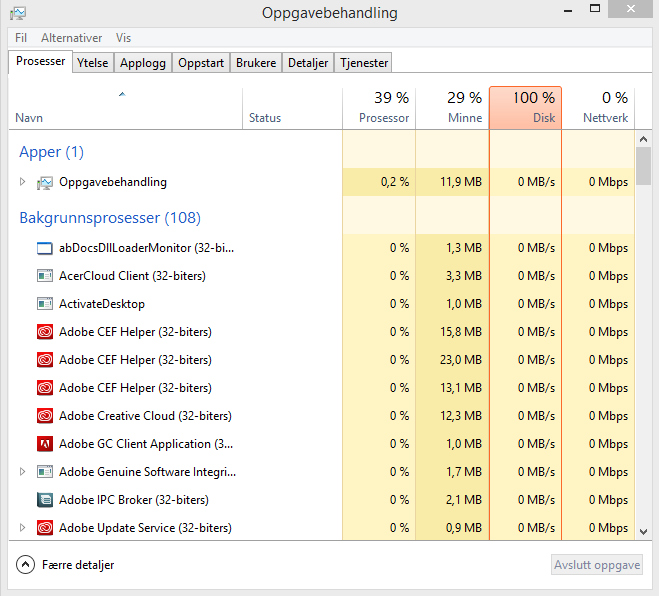659x596 pixels.
Task: Click the Færre detaljer up-arrow icon
Action: pos(25,564)
